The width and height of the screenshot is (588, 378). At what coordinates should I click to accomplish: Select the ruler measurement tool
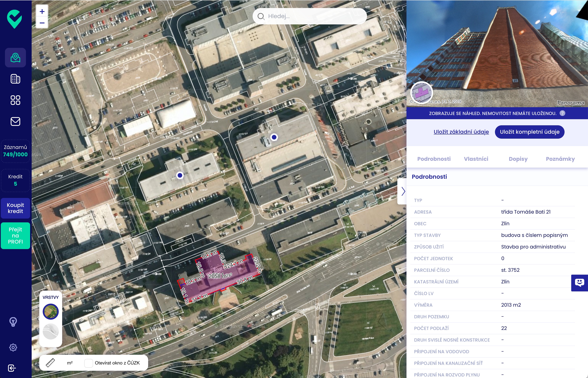(50, 363)
